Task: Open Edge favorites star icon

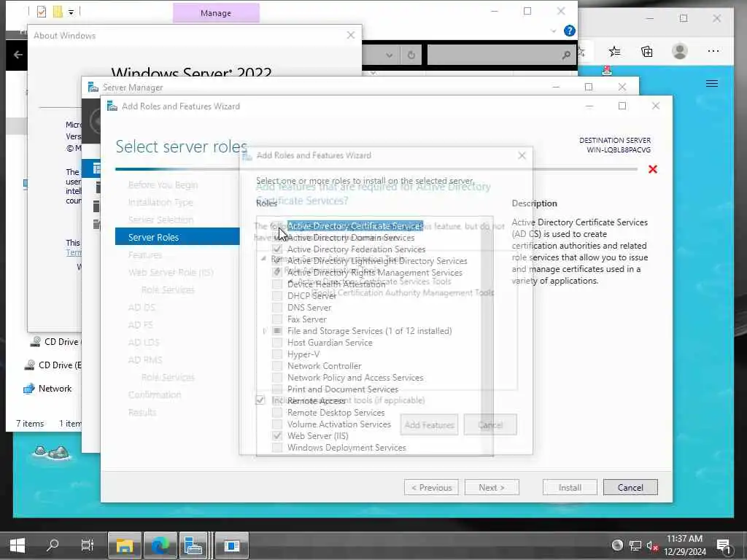Action: click(x=614, y=52)
